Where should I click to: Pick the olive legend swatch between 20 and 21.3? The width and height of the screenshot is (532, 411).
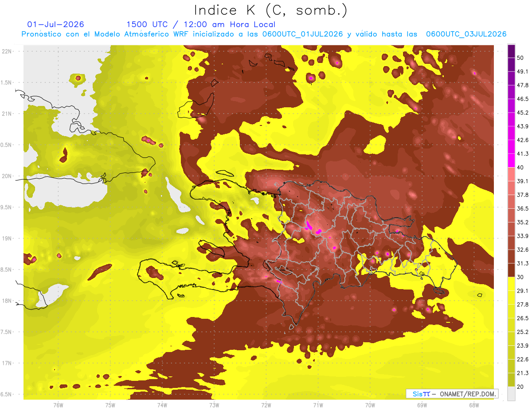(x=511, y=380)
